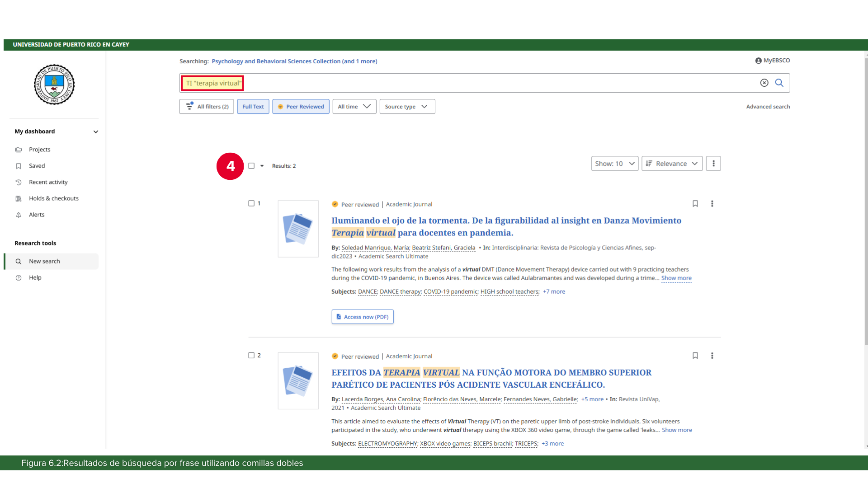
Task: Open the Advanced search link
Action: [x=768, y=107]
